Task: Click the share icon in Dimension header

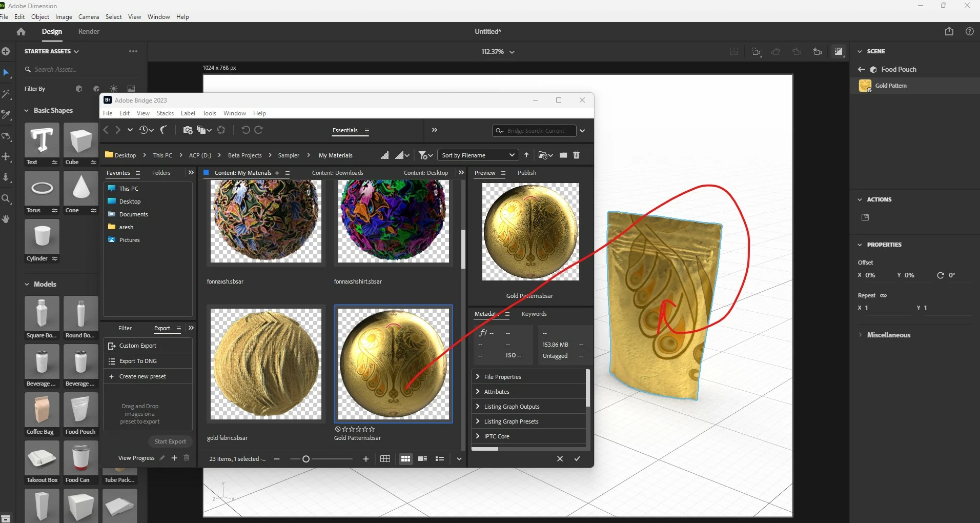Action: click(949, 31)
